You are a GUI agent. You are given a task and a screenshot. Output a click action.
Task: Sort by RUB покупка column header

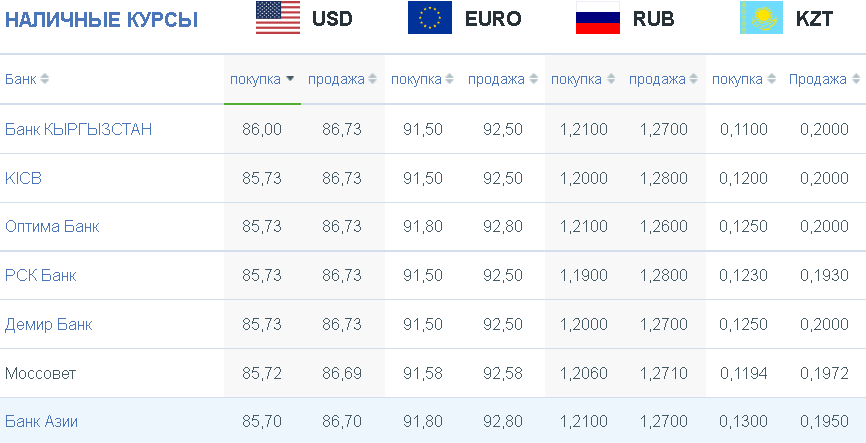coord(583,80)
